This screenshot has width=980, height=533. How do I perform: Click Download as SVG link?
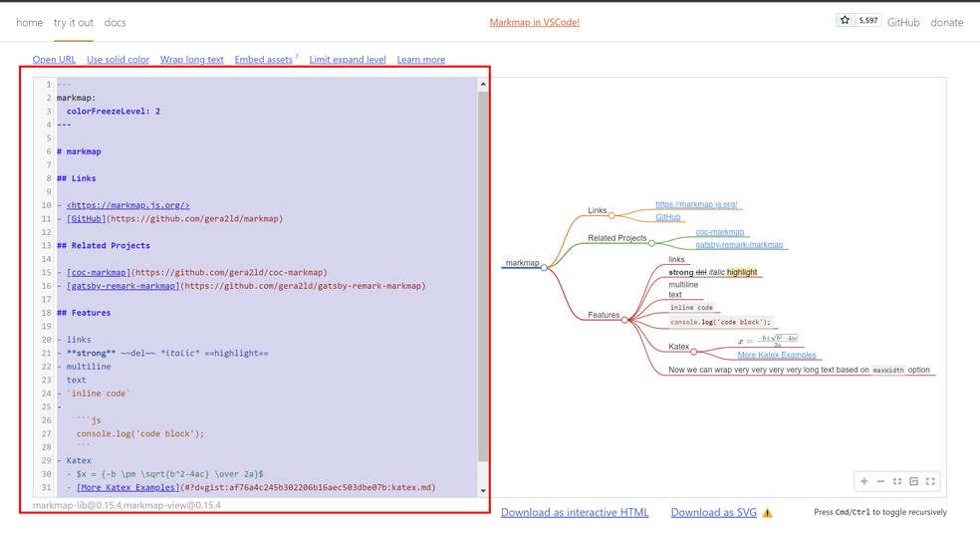[x=714, y=512]
